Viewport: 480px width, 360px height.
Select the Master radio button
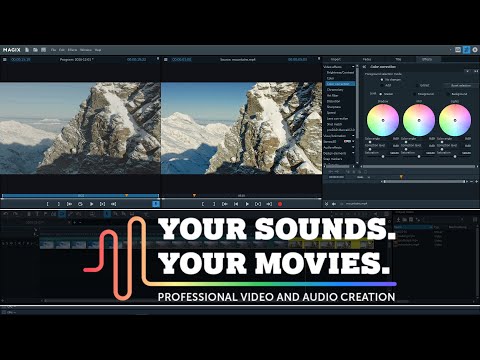tap(381, 94)
